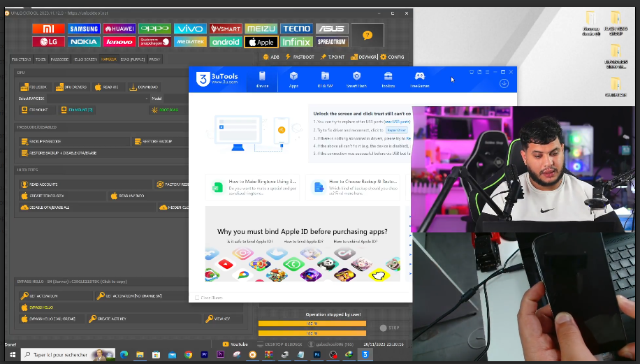Select the Spreadtrum brand tile
The height and width of the screenshot is (364, 640).
(x=332, y=42)
